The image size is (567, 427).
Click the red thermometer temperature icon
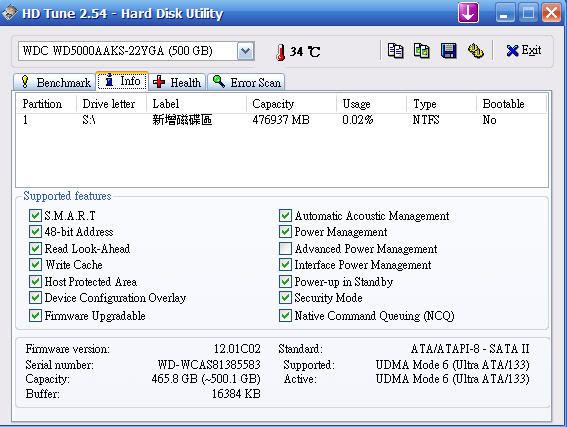click(280, 52)
